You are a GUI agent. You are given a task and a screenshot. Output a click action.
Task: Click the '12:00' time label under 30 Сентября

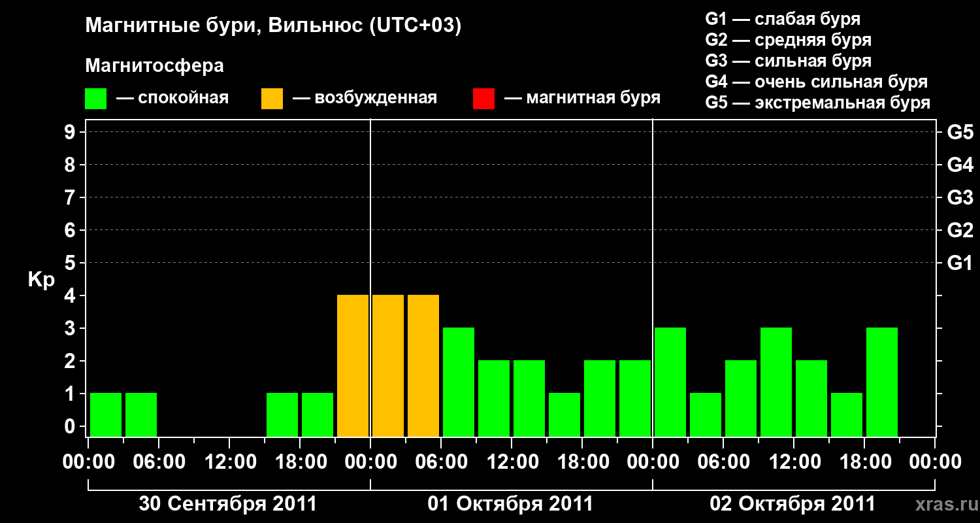229,462
